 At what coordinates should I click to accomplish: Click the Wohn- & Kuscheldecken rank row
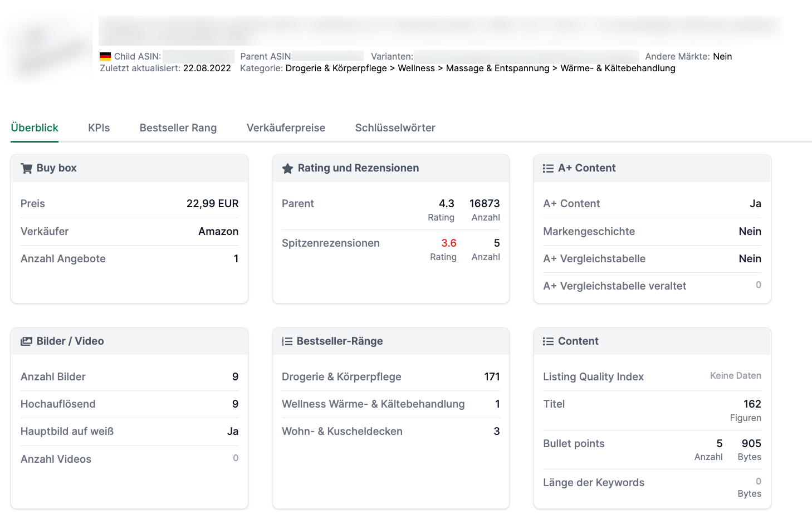pos(391,432)
